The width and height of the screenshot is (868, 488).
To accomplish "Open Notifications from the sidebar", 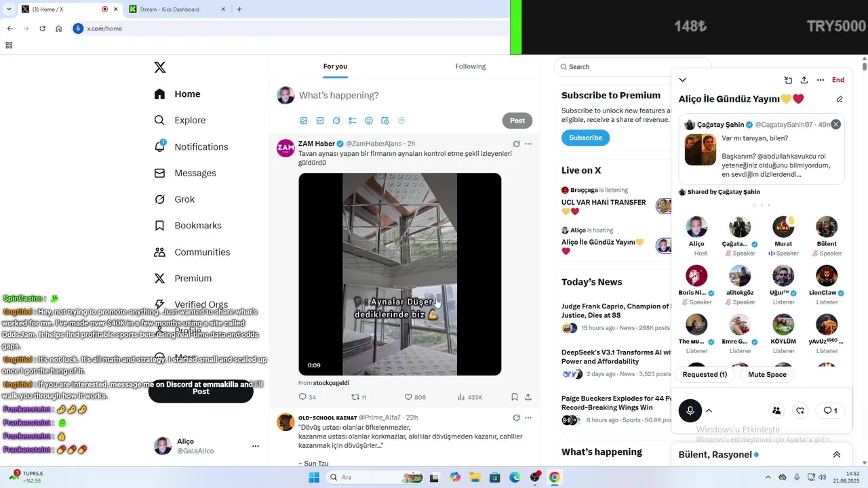I will (191, 146).
